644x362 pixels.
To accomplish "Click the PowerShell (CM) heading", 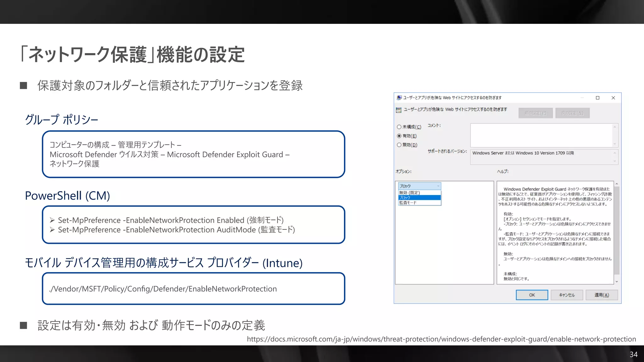I will click(67, 196).
